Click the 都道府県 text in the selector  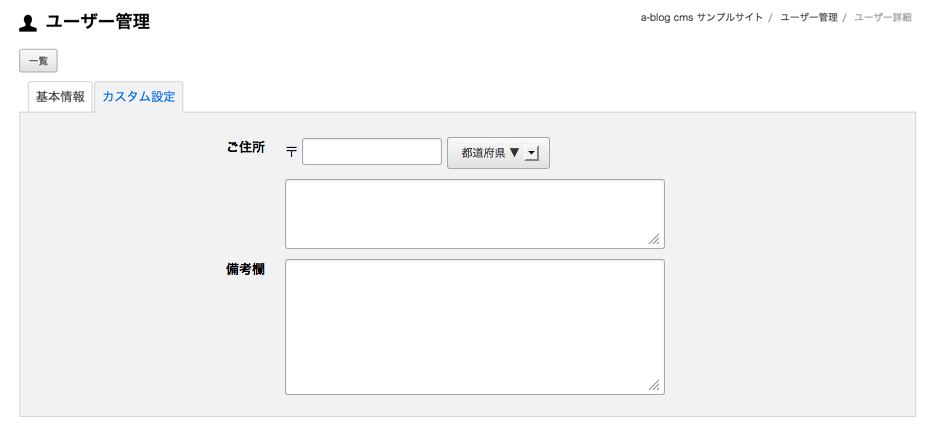click(483, 153)
